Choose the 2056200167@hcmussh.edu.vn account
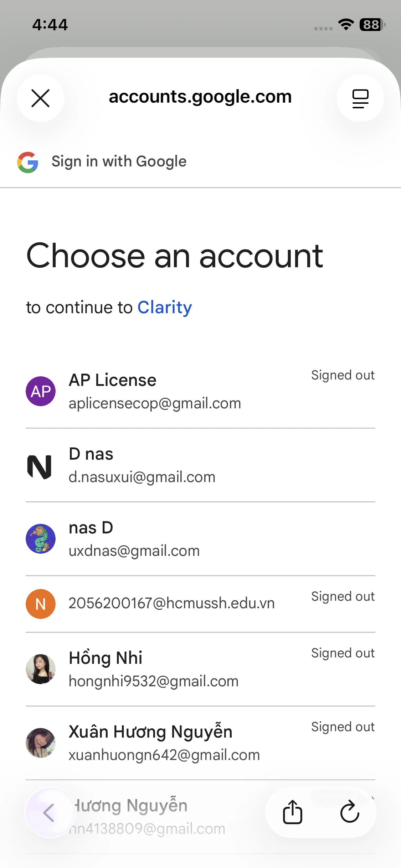The height and width of the screenshot is (868, 401). point(171,603)
